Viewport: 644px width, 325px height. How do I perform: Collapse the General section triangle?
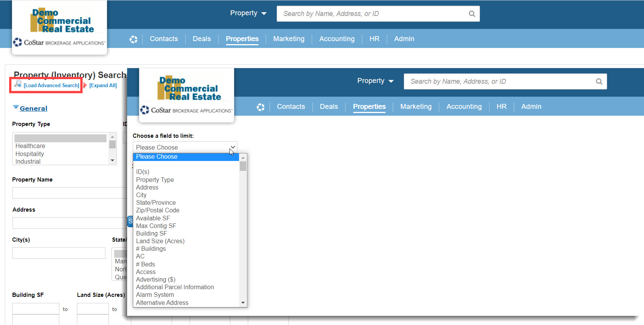[x=16, y=108]
